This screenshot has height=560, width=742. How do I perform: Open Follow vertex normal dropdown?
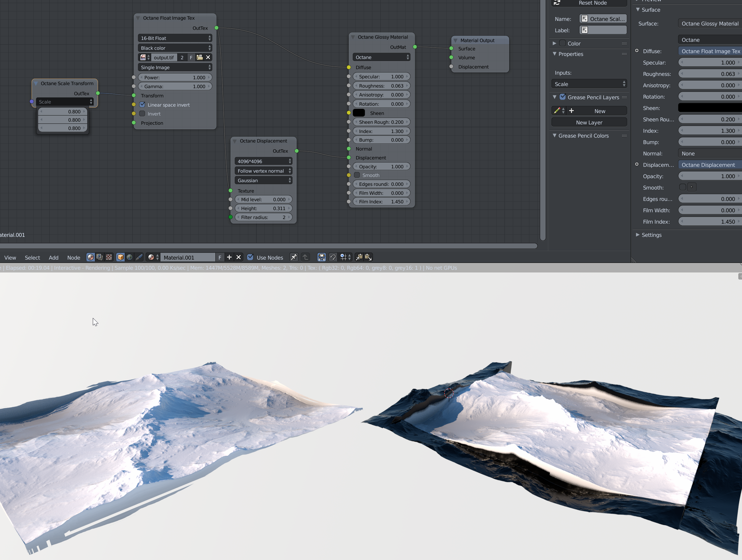pos(263,171)
